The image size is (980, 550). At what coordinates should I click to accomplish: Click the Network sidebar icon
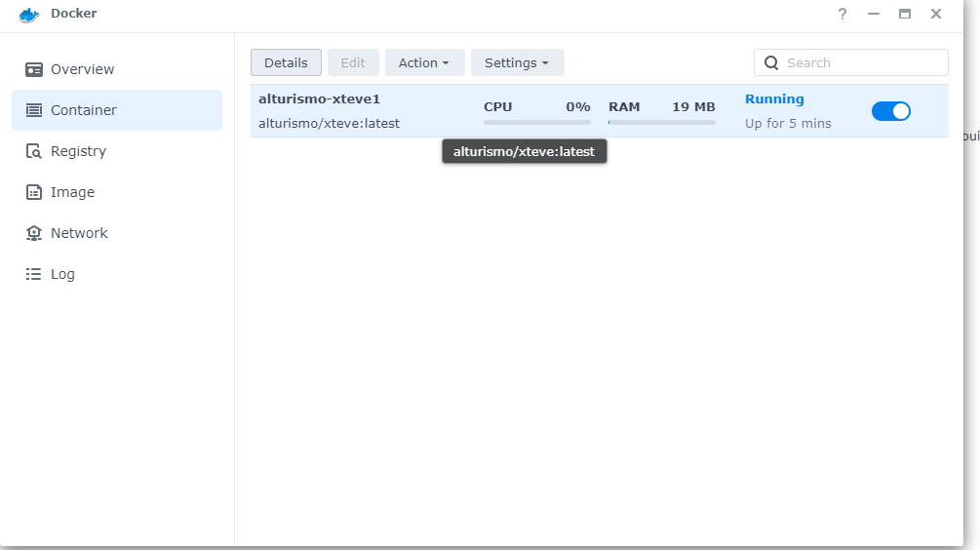34,233
